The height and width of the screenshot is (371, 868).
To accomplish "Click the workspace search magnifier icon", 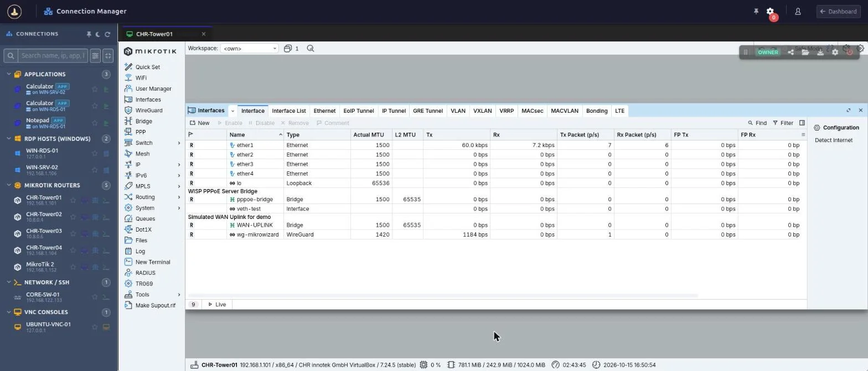I will tap(311, 49).
